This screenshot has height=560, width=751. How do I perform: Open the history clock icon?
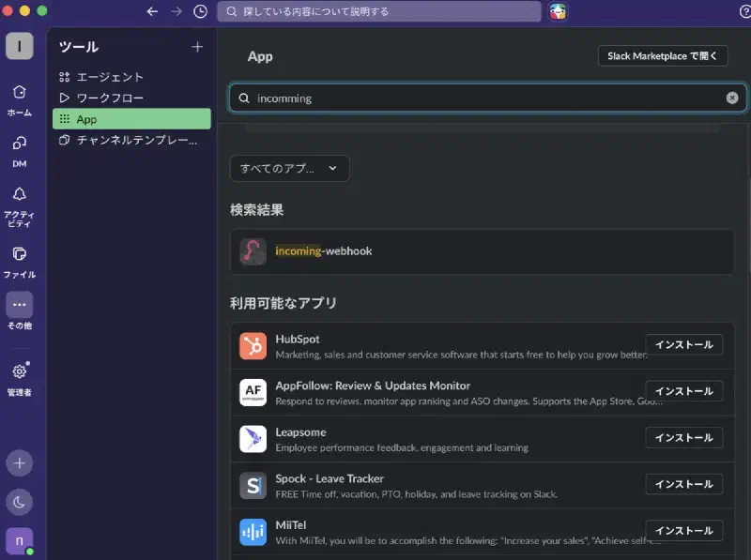click(200, 11)
